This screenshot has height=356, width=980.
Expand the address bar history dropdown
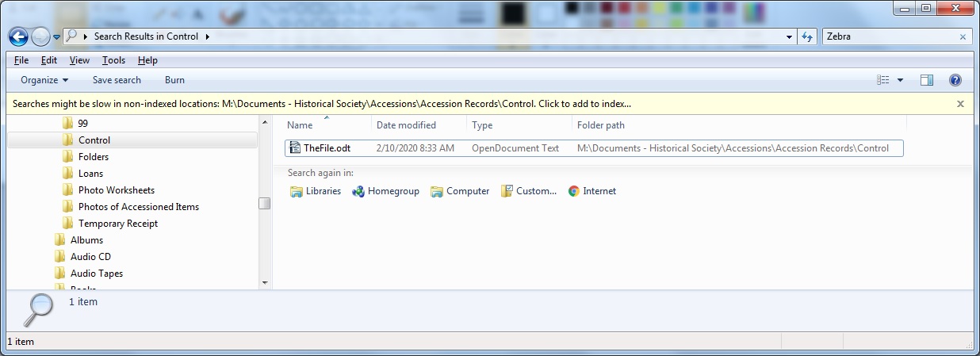click(789, 36)
